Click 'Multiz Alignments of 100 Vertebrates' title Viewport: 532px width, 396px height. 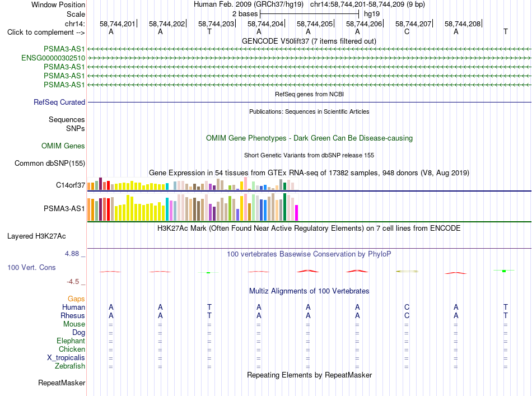coord(309,291)
